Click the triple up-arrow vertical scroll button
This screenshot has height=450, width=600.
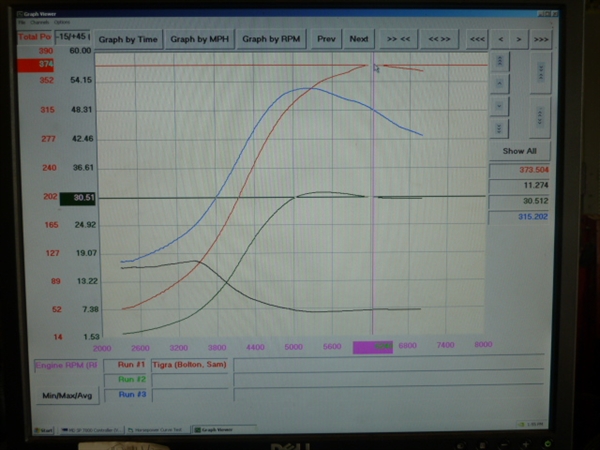click(x=499, y=61)
